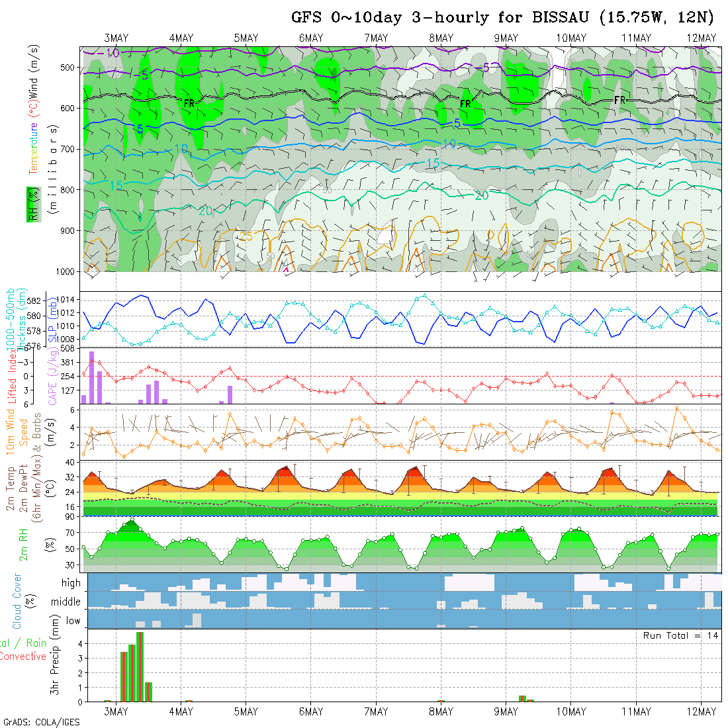728x728 pixels.
Task: Select the 'middle' cloud cover row label
Action: [x=66, y=602]
